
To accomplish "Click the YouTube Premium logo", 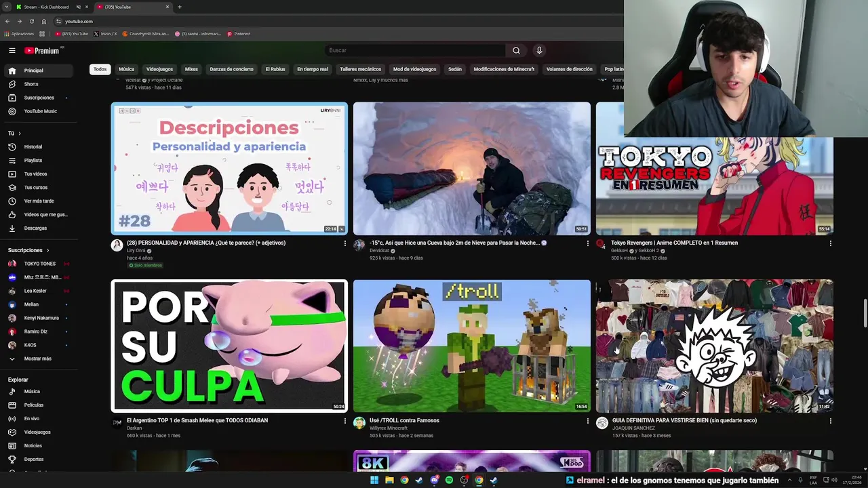I will [x=42, y=50].
